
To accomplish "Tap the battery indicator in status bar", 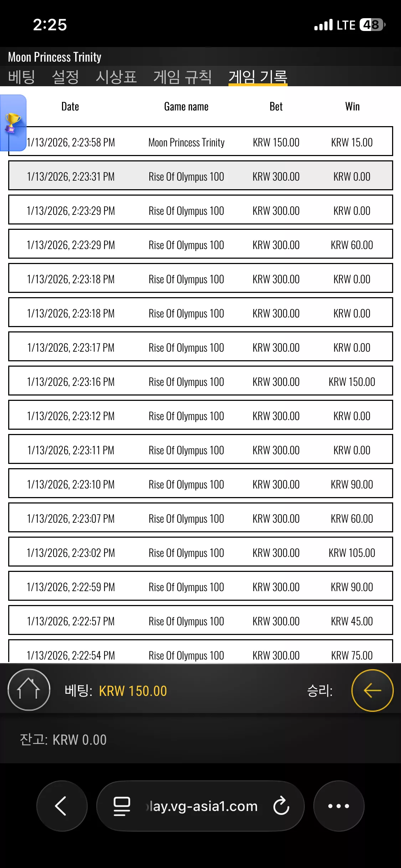I will coord(372,25).
